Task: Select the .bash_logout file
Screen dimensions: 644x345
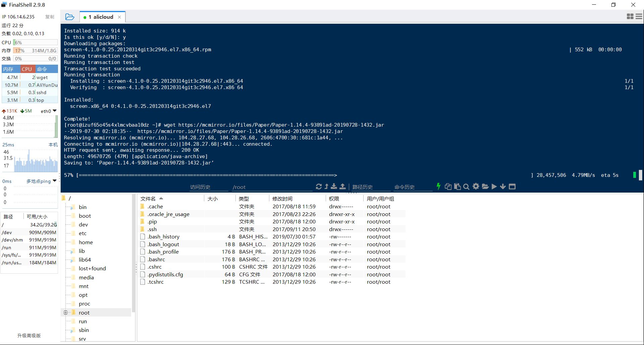Action: click(272, 245)
